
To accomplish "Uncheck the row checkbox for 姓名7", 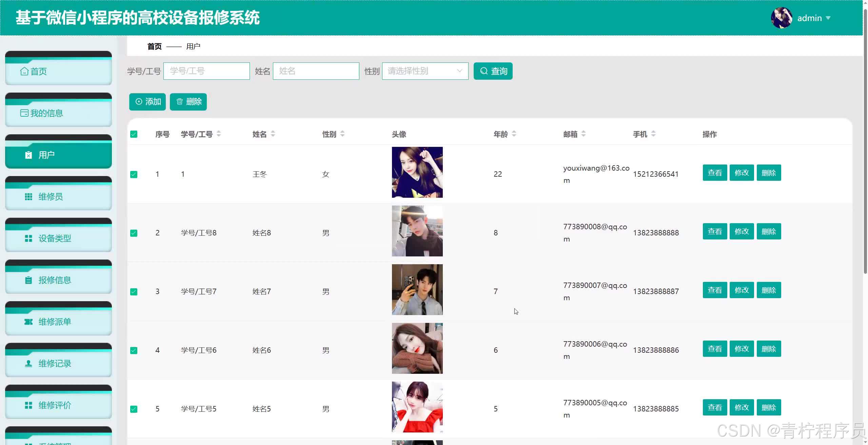I will tap(134, 292).
